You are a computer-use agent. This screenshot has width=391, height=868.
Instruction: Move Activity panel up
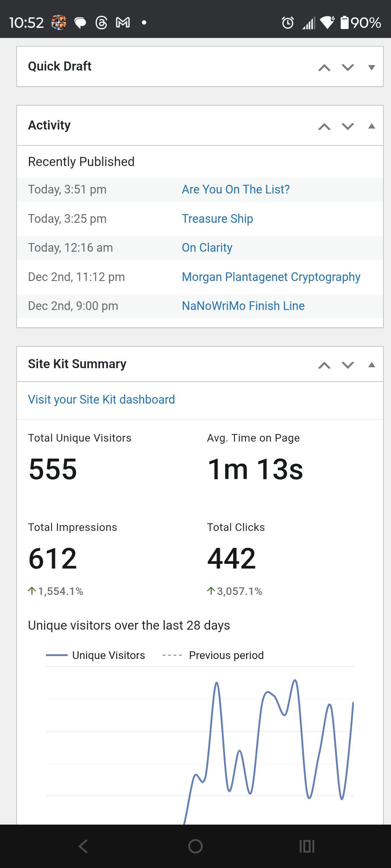[324, 127]
